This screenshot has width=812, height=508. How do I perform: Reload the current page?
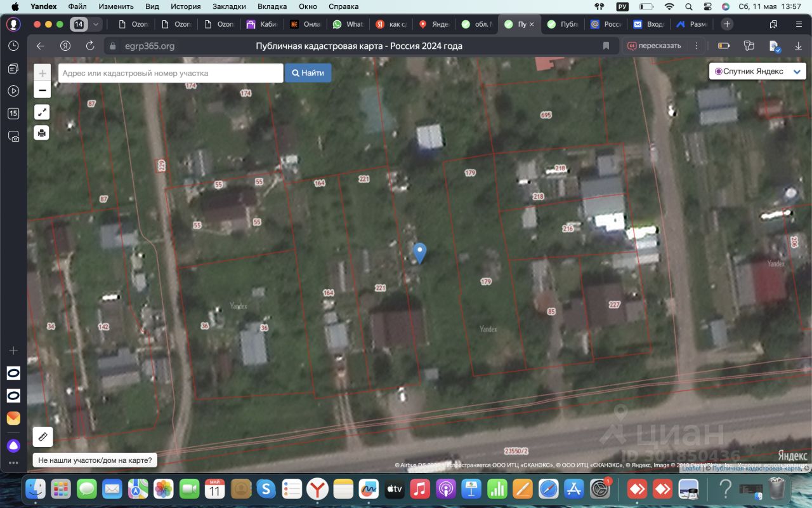90,46
